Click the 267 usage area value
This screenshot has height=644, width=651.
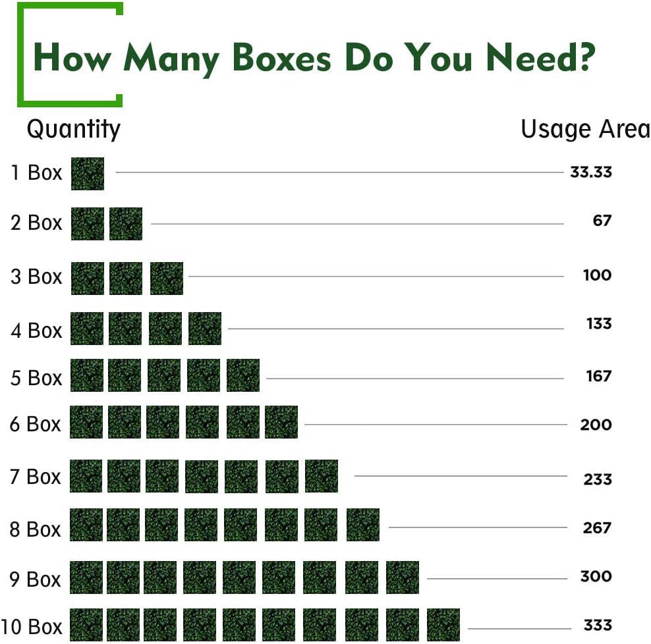pyautogui.click(x=597, y=527)
